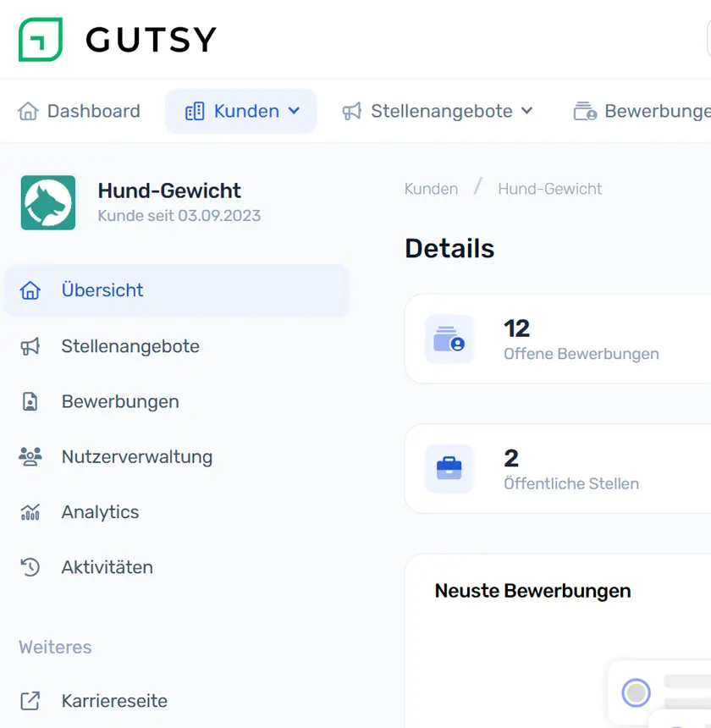711x728 pixels.
Task: Click the history icon beside Aktivitäten
Action: [31, 567]
